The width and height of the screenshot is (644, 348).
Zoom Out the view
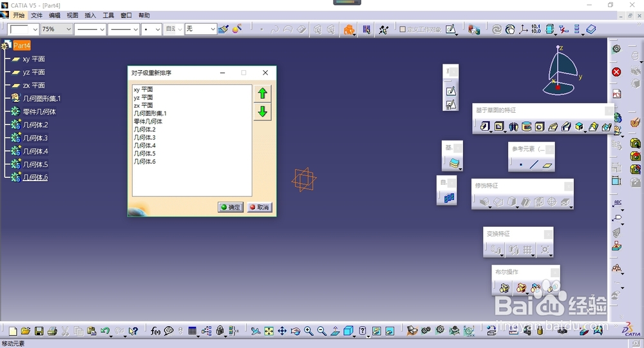pos(321,331)
